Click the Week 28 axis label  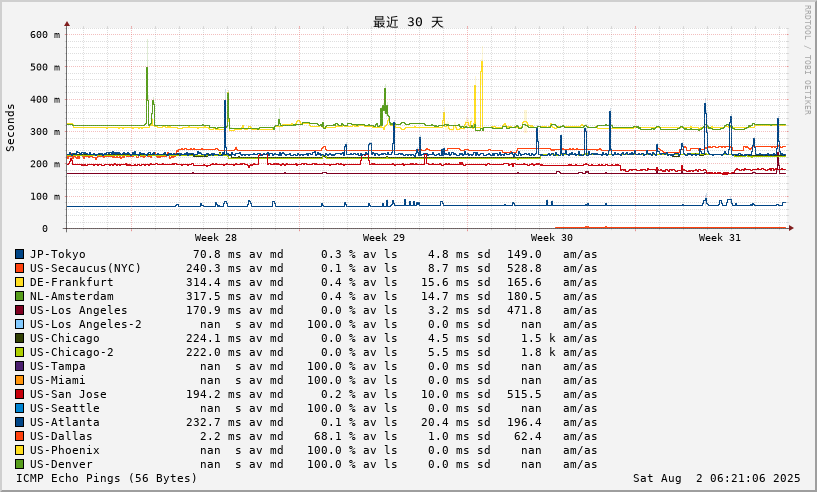[x=216, y=238]
